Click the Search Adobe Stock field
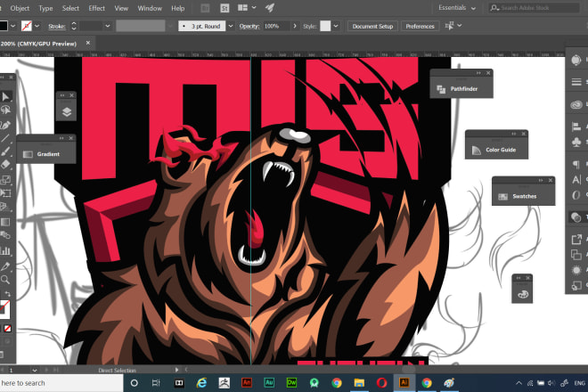Viewport: 588px width, 392px height. [534, 8]
